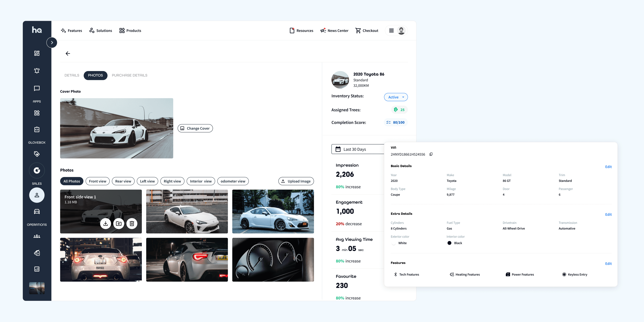Open the dashboard grid icon in sidebar
The height and width of the screenshot is (322, 644).
point(37,53)
